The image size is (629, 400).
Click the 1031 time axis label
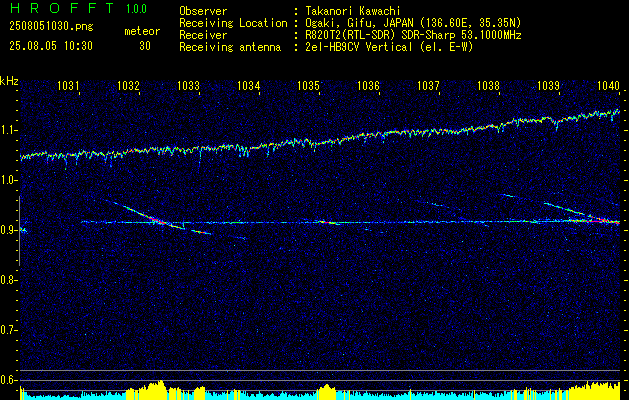pyautogui.click(x=68, y=85)
